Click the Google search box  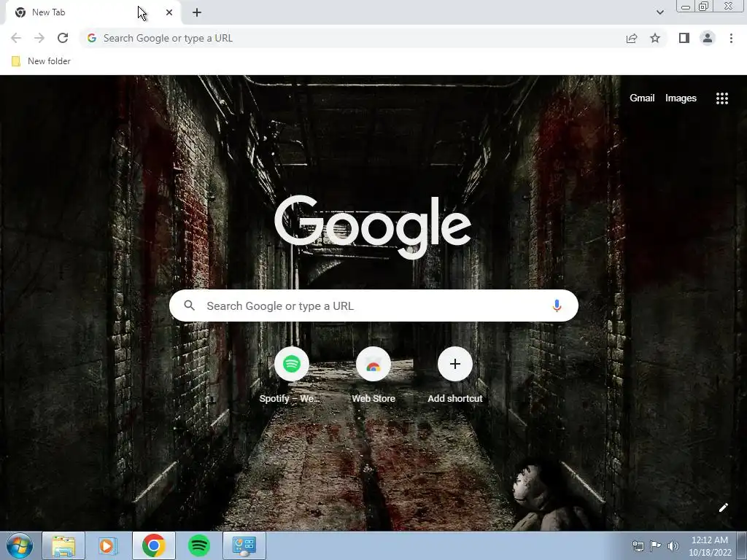coord(373,306)
